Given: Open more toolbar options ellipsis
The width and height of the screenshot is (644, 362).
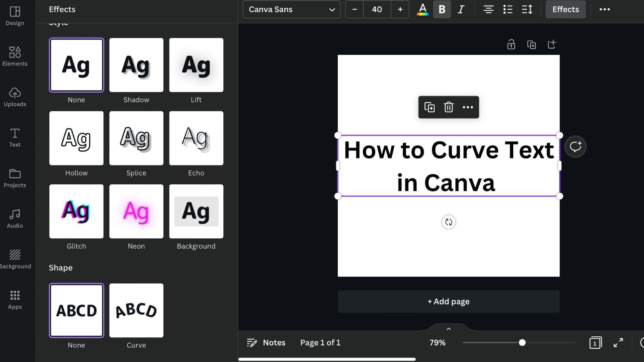Looking at the screenshot, I should (605, 9).
